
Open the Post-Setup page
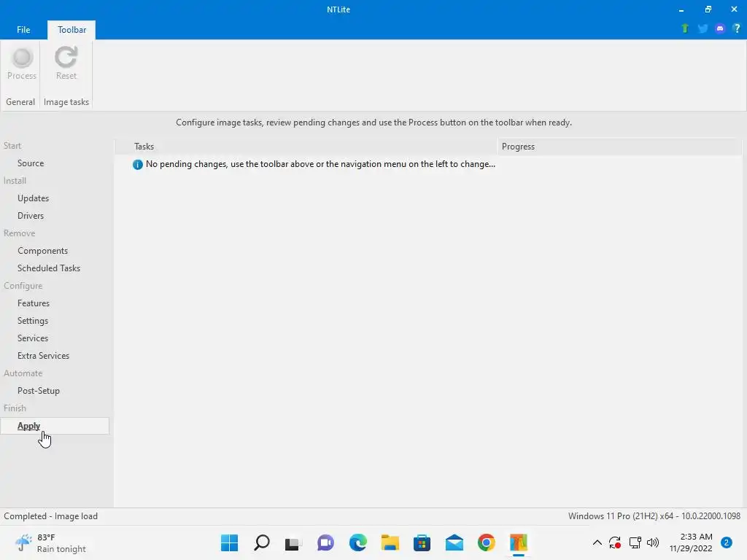click(x=38, y=391)
